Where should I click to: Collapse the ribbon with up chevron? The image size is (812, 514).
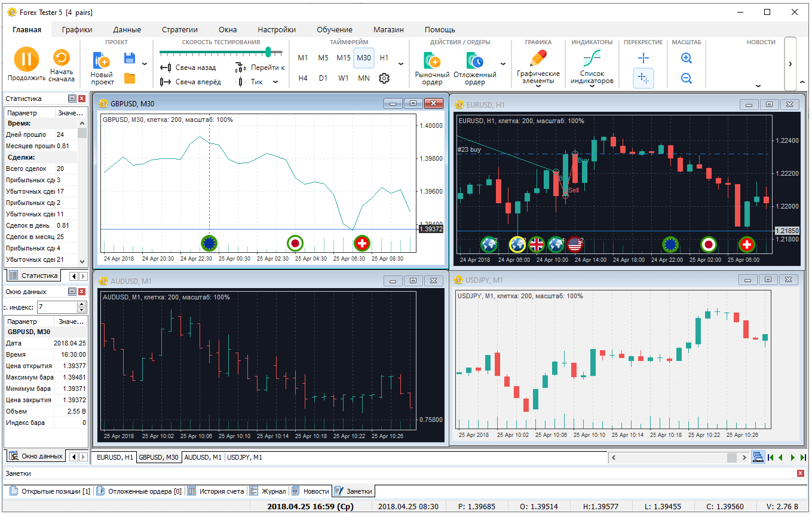(802, 82)
